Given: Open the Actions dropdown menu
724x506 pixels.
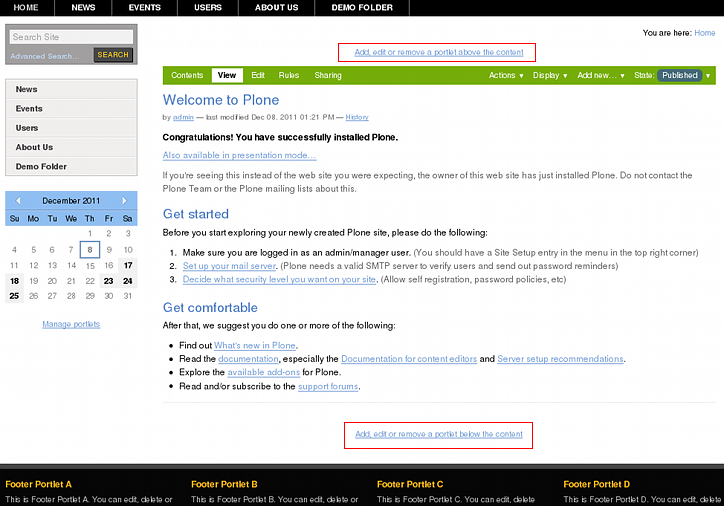Looking at the screenshot, I should (506, 75).
